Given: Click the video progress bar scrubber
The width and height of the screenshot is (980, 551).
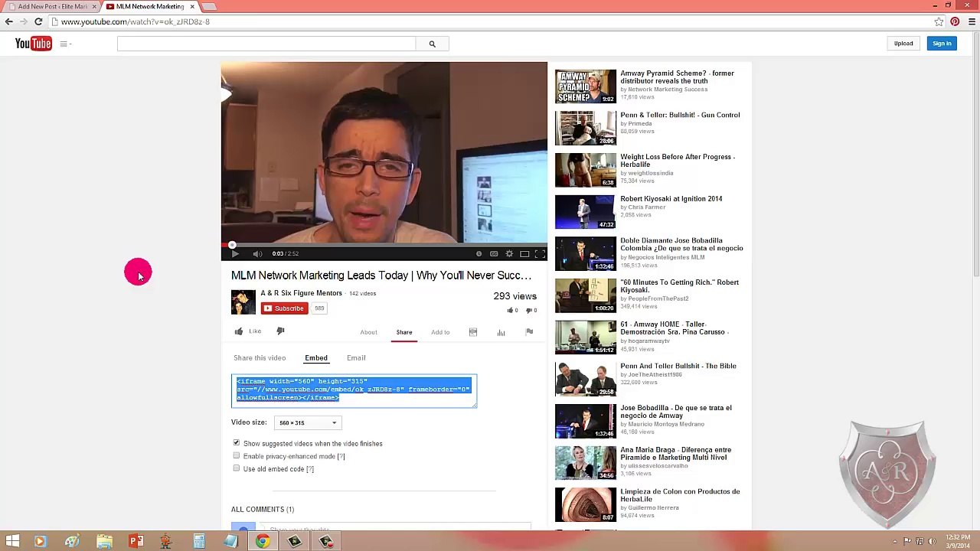Looking at the screenshot, I should [232, 245].
